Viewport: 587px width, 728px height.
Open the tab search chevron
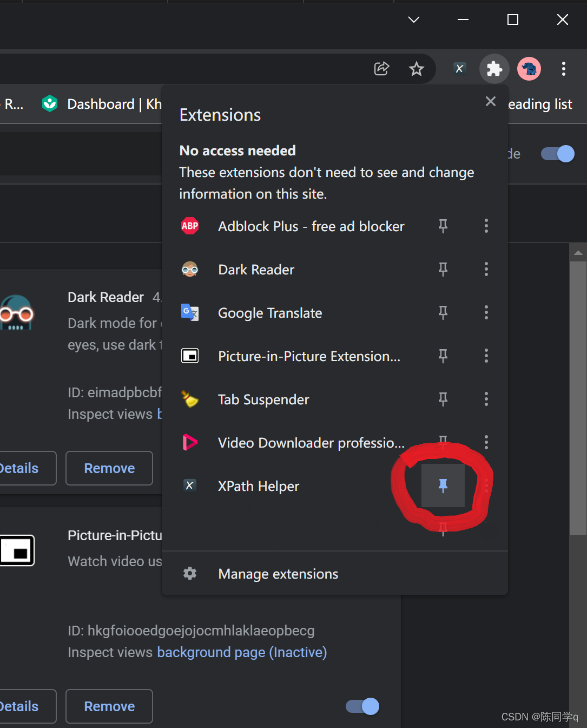pyautogui.click(x=414, y=19)
